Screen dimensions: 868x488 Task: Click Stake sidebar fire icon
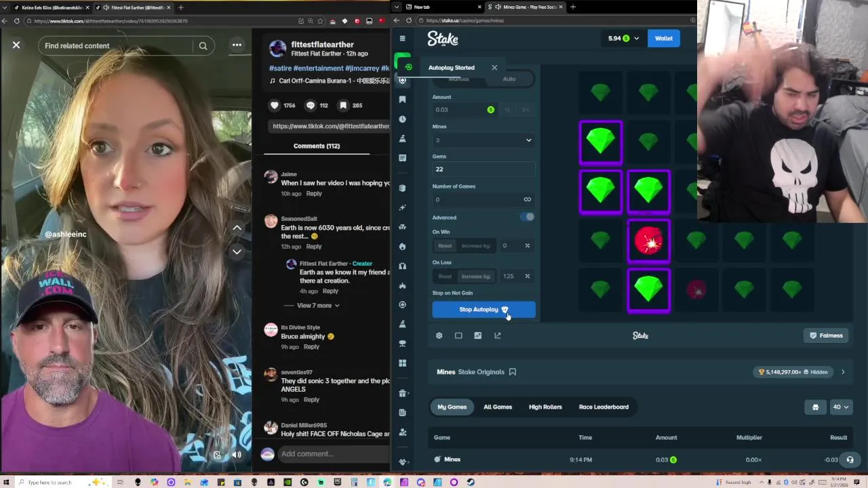(x=402, y=246)
